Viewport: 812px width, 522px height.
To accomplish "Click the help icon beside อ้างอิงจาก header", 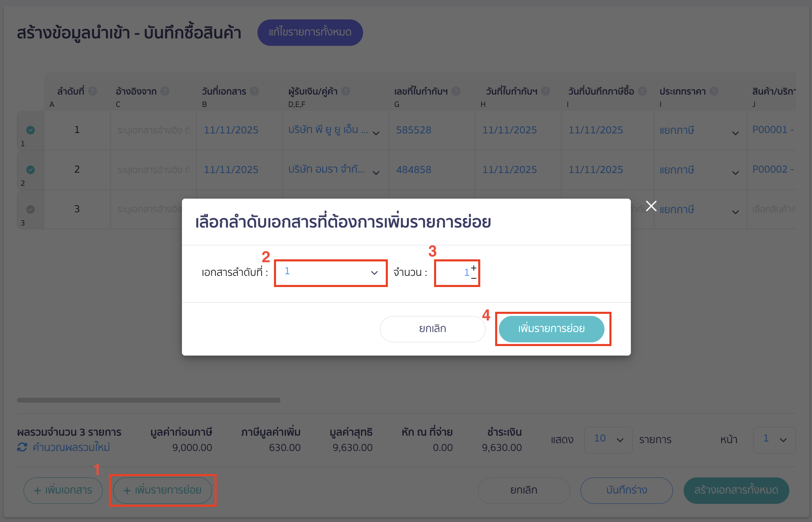I will (165, 91).
